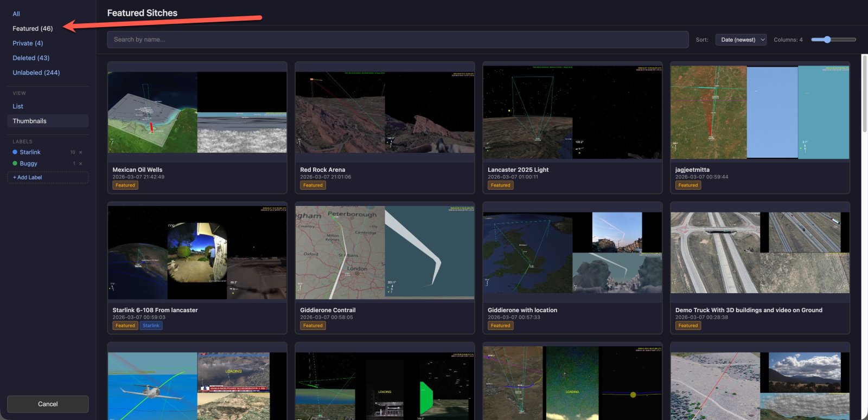Show All sitches filter

(x=16, y=14)
